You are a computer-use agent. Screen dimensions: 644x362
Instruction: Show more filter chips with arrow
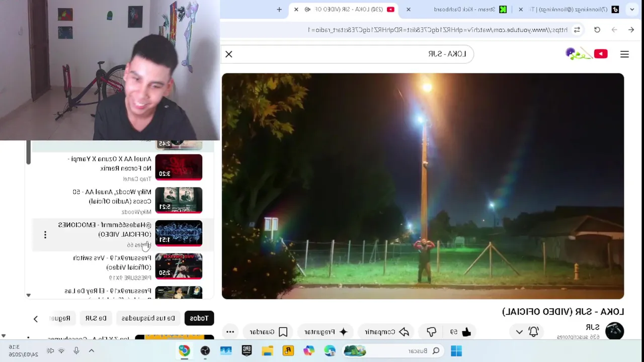click(x=35, y=319)
